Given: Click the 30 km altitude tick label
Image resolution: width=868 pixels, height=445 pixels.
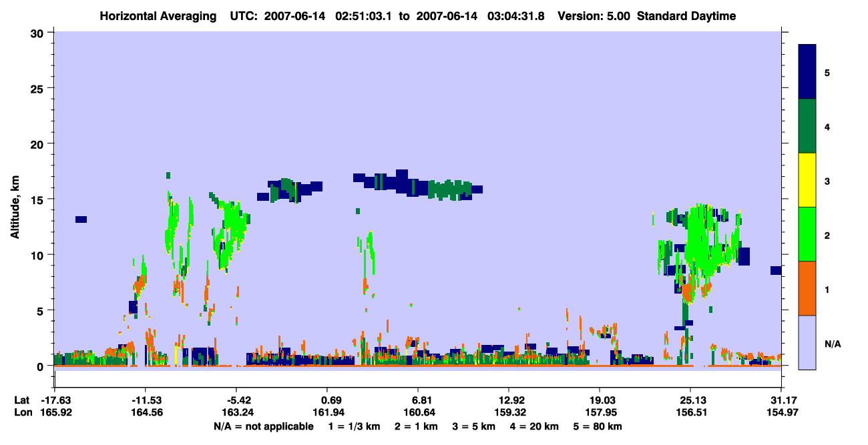Looking at the screenshot, I should 37,33.
